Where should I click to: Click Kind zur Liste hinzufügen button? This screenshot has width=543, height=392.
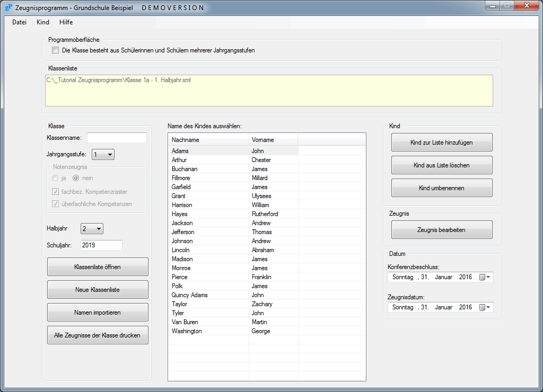[x=442, y=142]
